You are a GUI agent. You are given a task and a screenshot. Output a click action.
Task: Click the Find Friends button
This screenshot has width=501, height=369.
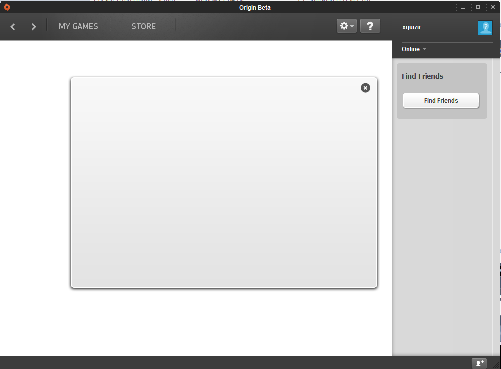coord(441,100)
